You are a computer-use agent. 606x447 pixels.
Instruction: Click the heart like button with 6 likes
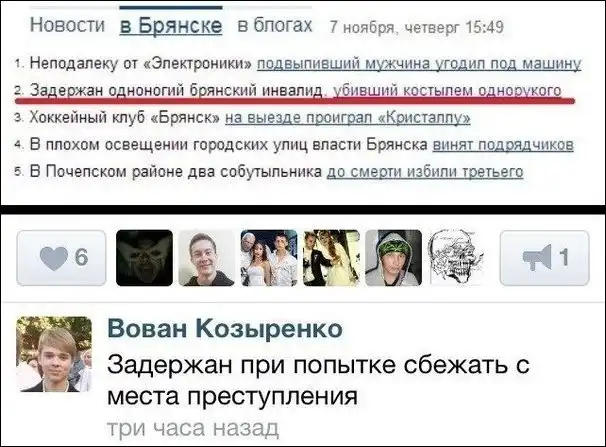pyautogui.click(x=61, y=258)
